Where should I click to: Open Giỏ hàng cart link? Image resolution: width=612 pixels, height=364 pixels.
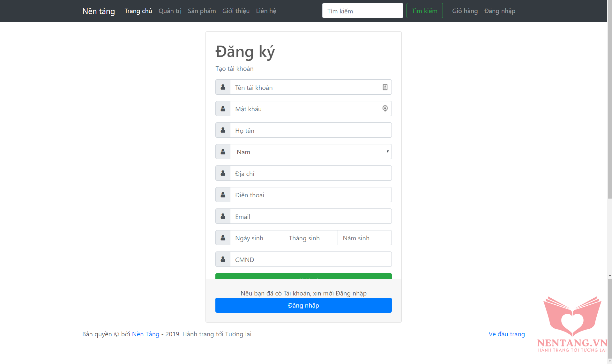pos(465,11)
